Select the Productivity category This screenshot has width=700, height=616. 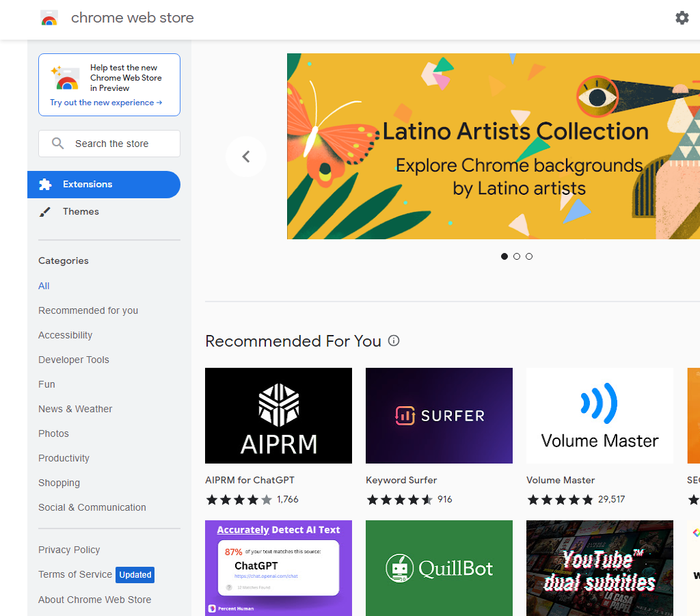(x=64, y=458)
